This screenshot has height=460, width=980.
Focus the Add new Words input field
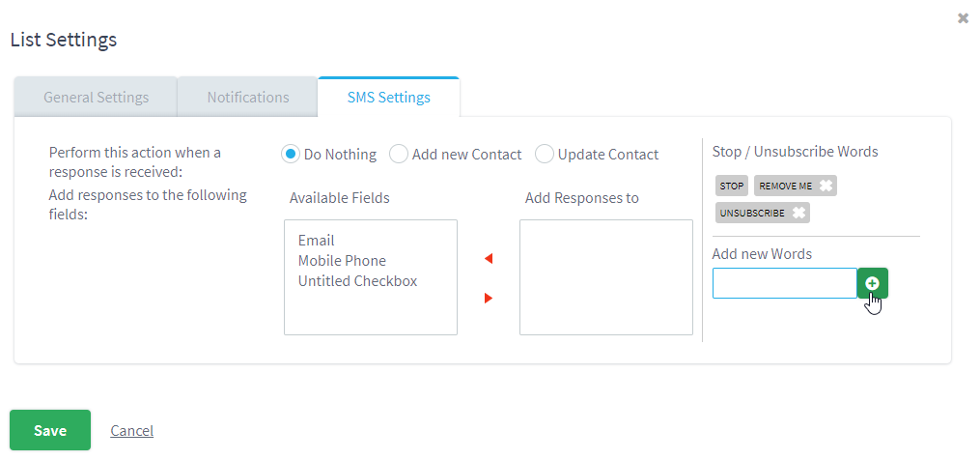pyautogui.click(x=785, y=283)
